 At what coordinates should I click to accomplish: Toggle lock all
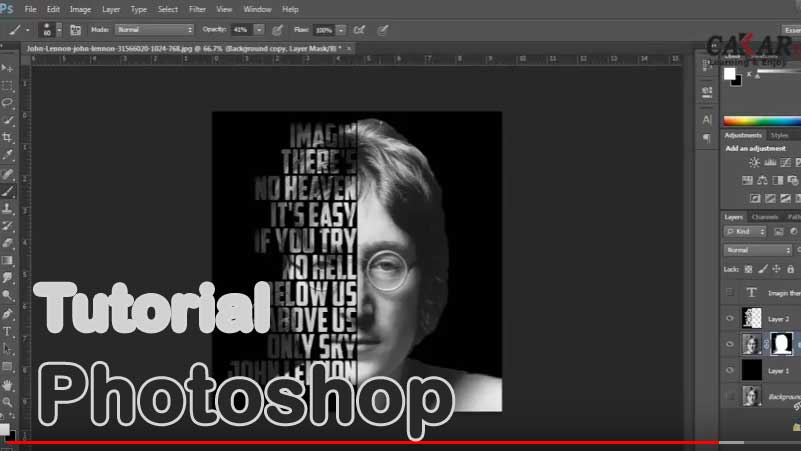(x=791, y=269)
